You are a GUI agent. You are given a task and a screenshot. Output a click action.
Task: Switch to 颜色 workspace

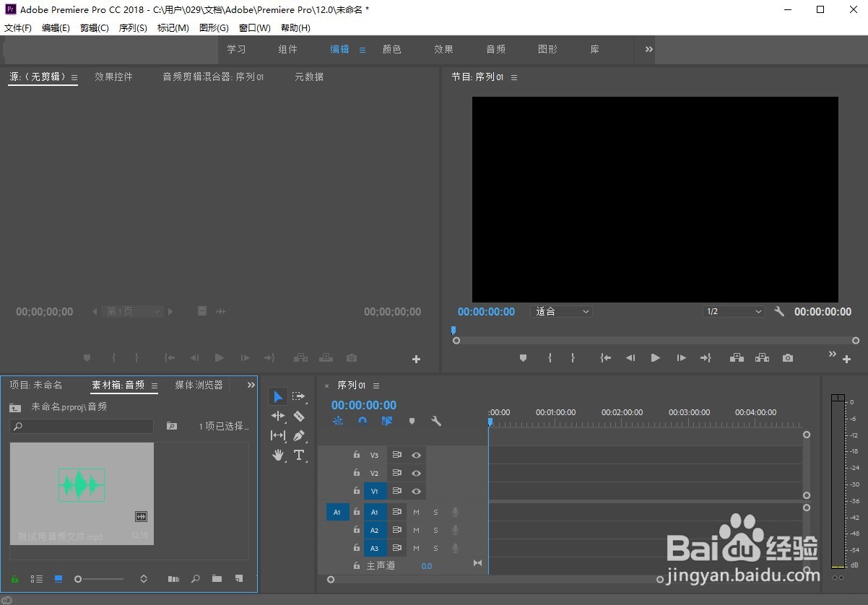(392, 49)
